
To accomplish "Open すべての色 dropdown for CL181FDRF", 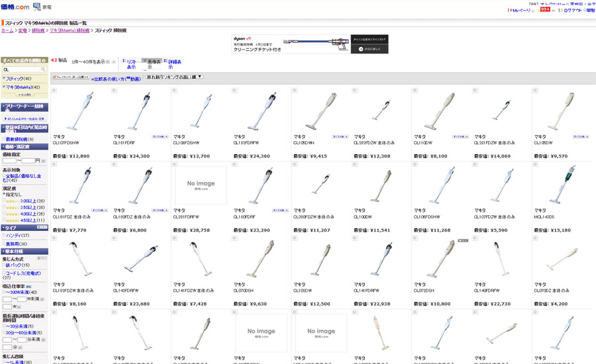I will point(160,136).
